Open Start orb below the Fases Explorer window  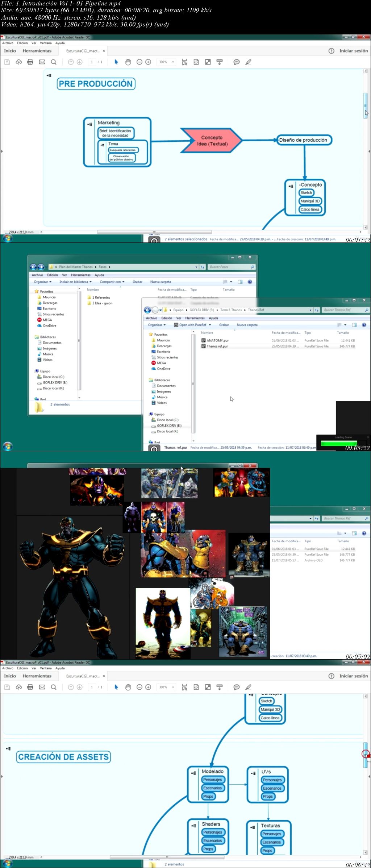(8, 446)
